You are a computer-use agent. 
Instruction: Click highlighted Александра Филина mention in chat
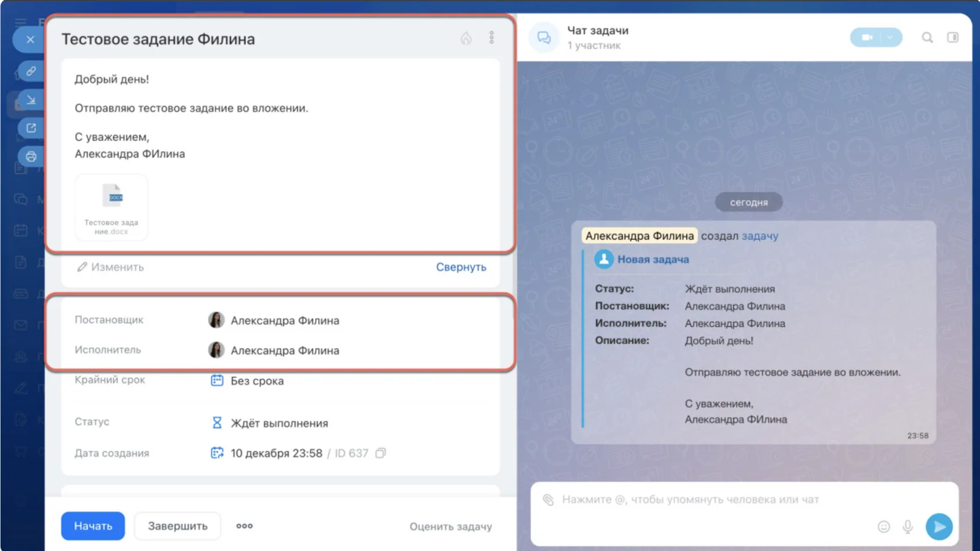[640, 236]
